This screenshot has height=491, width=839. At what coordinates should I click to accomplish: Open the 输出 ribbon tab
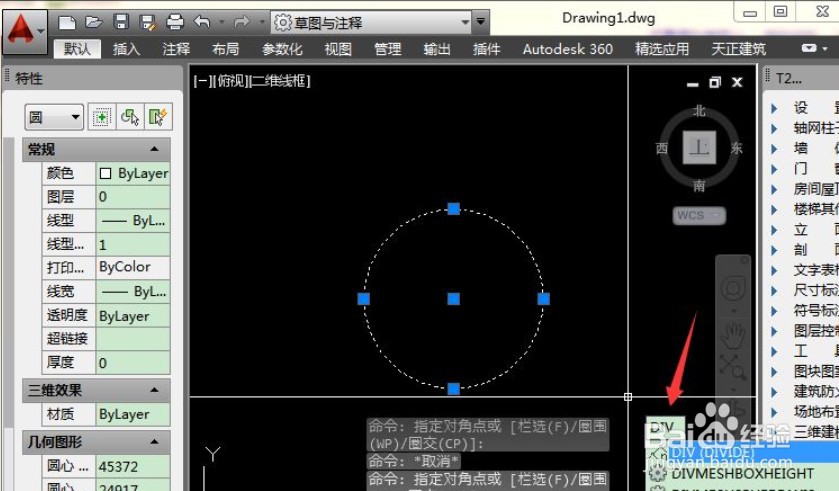pos(437,49)
